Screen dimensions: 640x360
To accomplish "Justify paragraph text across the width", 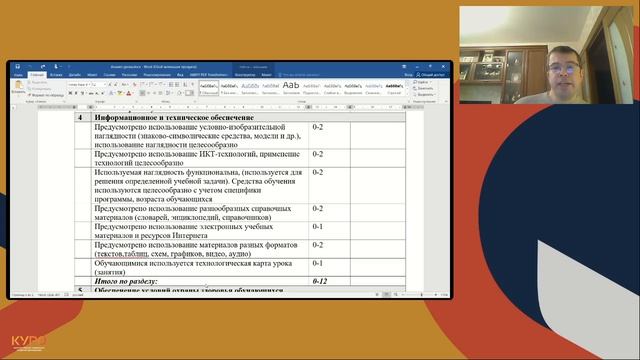I will (x=160, y=93).
